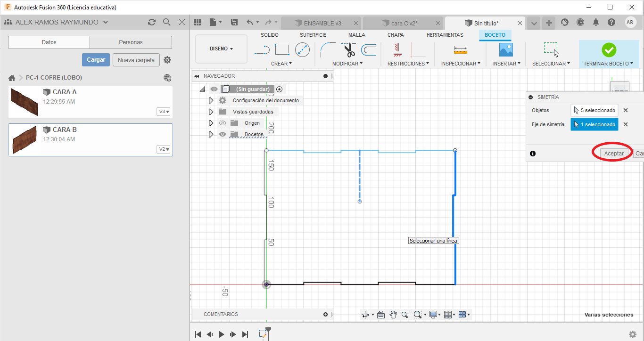Image resolution: width=644 pixels, height=341 pixels.
Task: Open the job status clock icon
Action: [580, 22]
